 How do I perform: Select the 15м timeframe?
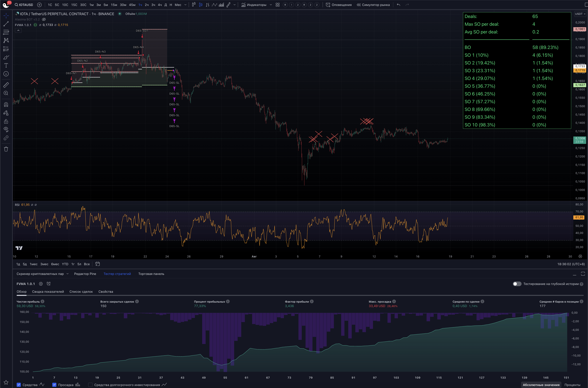[114, 5]
